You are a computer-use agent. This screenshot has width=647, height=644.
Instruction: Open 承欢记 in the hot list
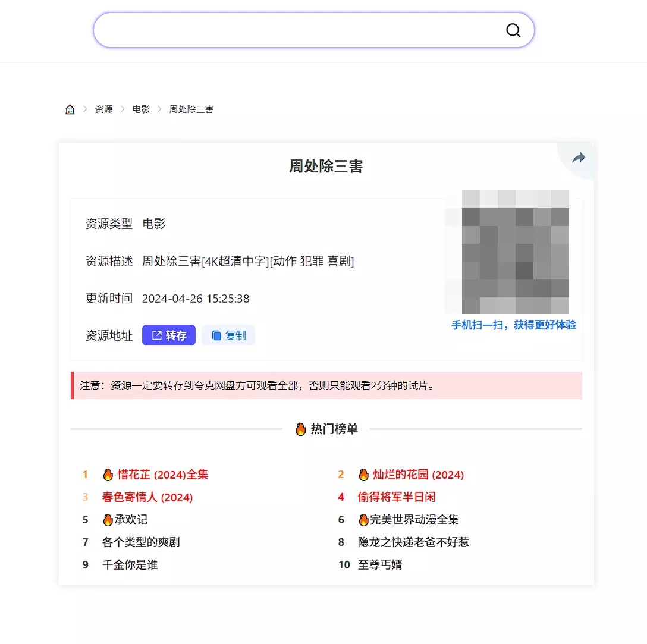click(x=126, y=520)
